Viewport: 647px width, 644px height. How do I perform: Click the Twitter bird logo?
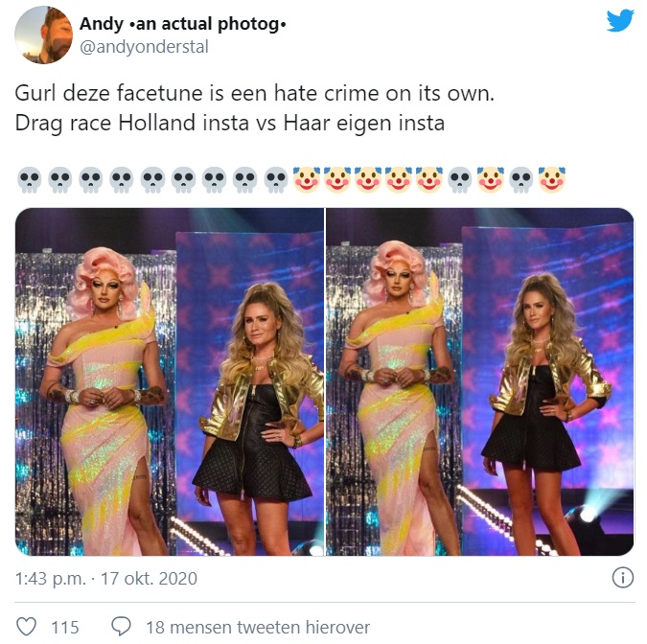pyautogui.click(x=620, y=21)
